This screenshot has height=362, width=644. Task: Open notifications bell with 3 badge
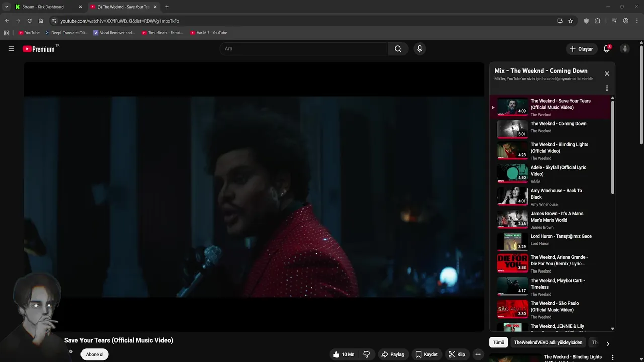[607, 49]
